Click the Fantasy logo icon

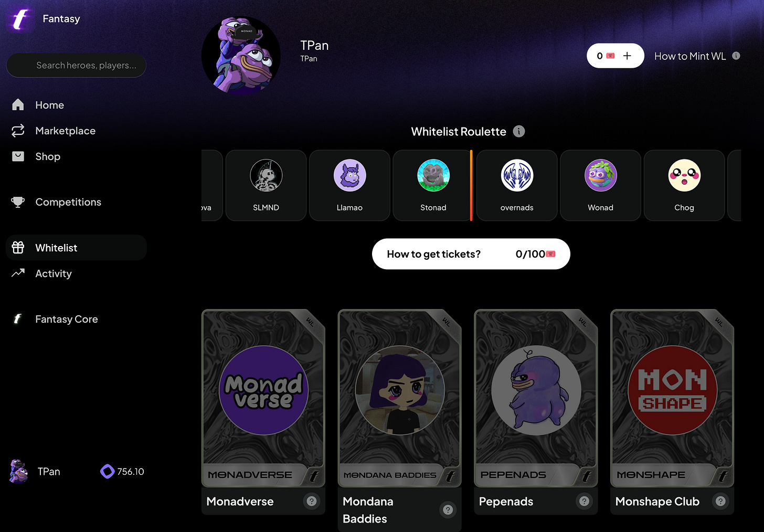[x=20, y=19]
